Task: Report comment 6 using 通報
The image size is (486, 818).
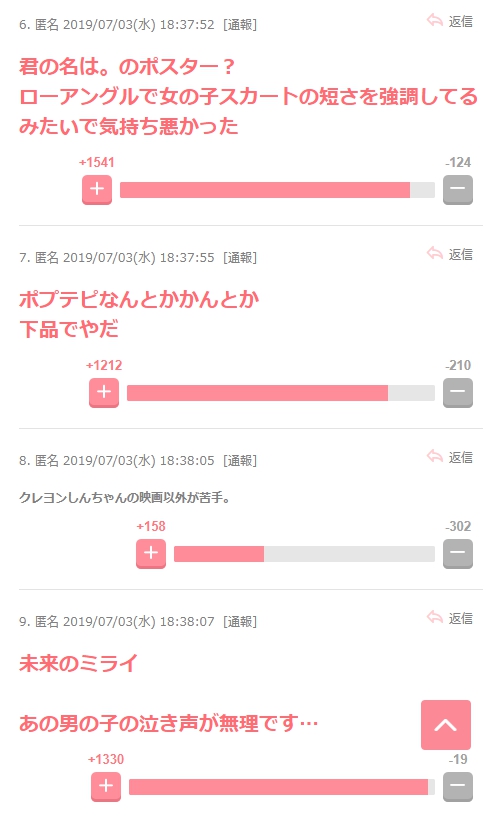Action: (240, 25)
